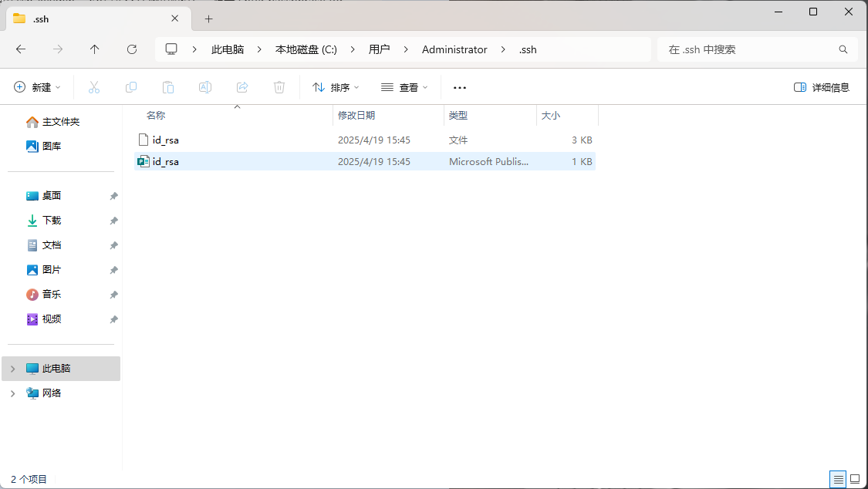Open 图片 in sidebar
This screenshot has height=489, width=868.
pyautogui.click(x=52, y=270)
